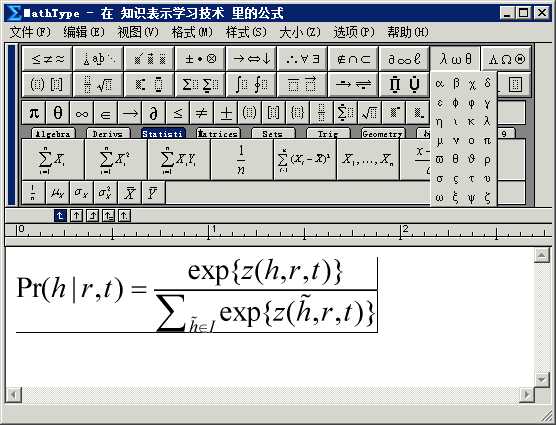Open the set theory symbols palette
The height and width of the screenshot is (425, 556).
pyautogui.click(x=354, y=58)
